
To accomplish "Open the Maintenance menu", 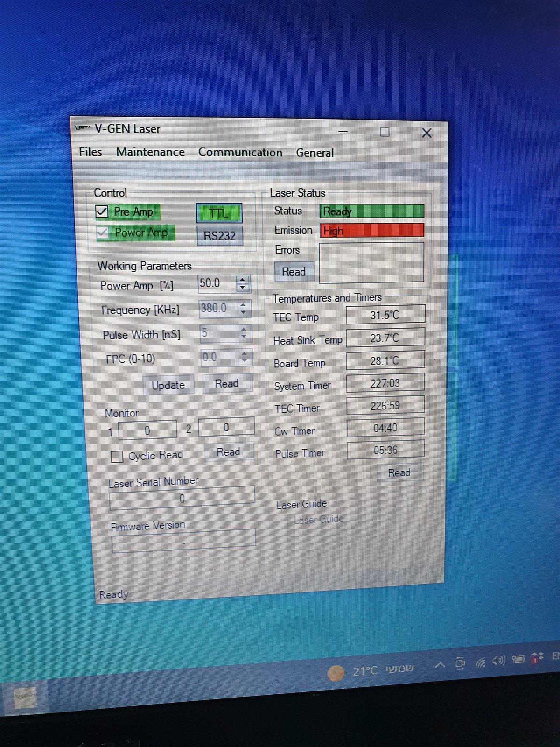I will click(x=150, y=152).
